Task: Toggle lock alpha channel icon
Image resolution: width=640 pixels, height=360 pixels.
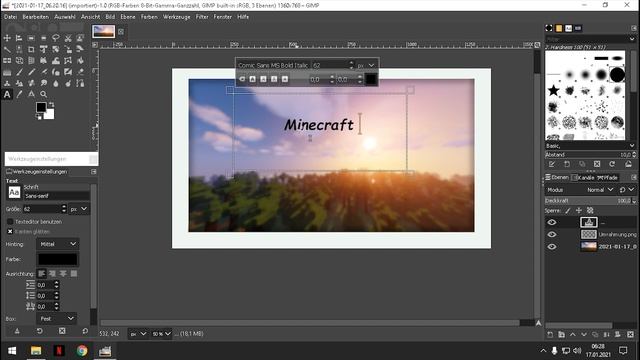Action: pos(590,211)
